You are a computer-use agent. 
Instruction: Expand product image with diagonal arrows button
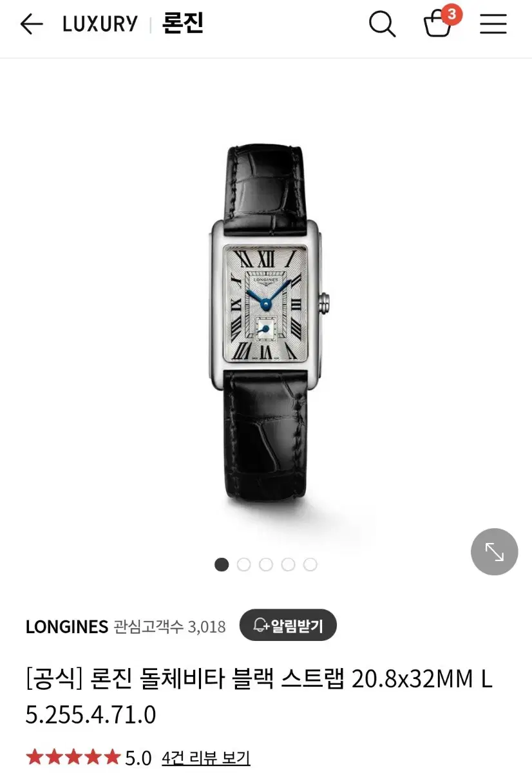tap(495, 551)
